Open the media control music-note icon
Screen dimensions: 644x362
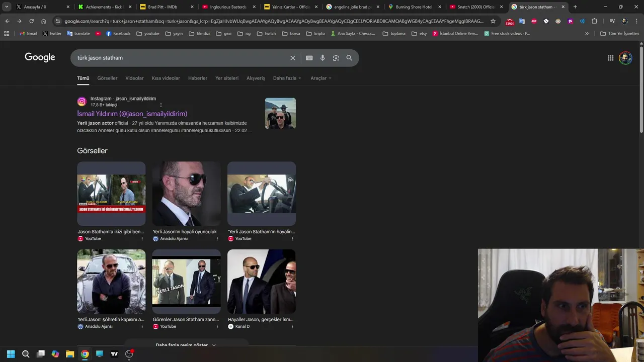[x=612, y=21]
